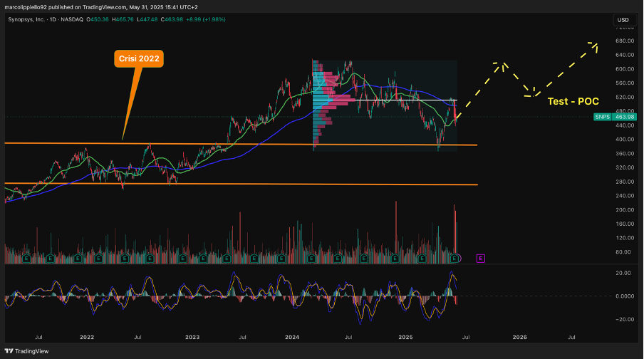Click the 0.0000 oscillator axis label
Image resolution: width=644 pixels, height=359 pixels.
click(625, 296)
